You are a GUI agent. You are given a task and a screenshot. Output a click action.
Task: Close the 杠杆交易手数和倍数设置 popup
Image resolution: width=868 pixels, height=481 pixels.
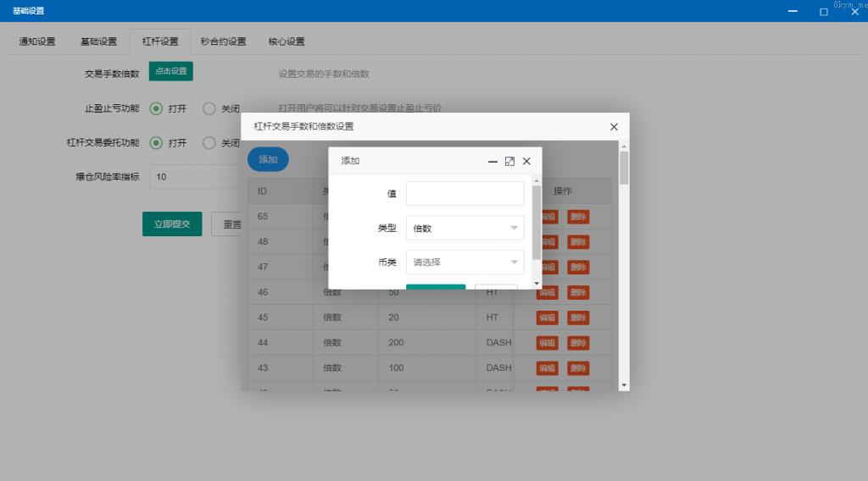[614, 127]
